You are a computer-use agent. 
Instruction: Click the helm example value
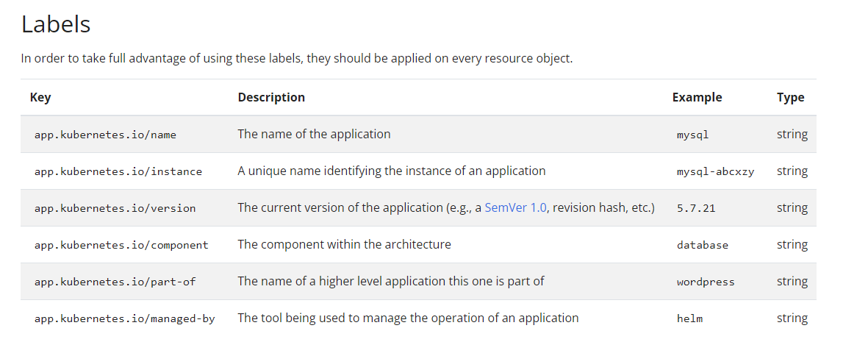[x=689, y=318]
